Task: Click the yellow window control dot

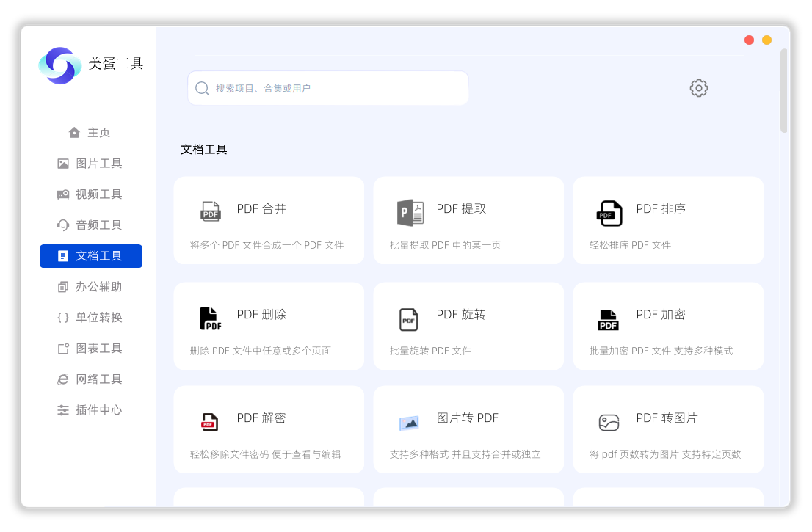Action: tap(767, 40)
